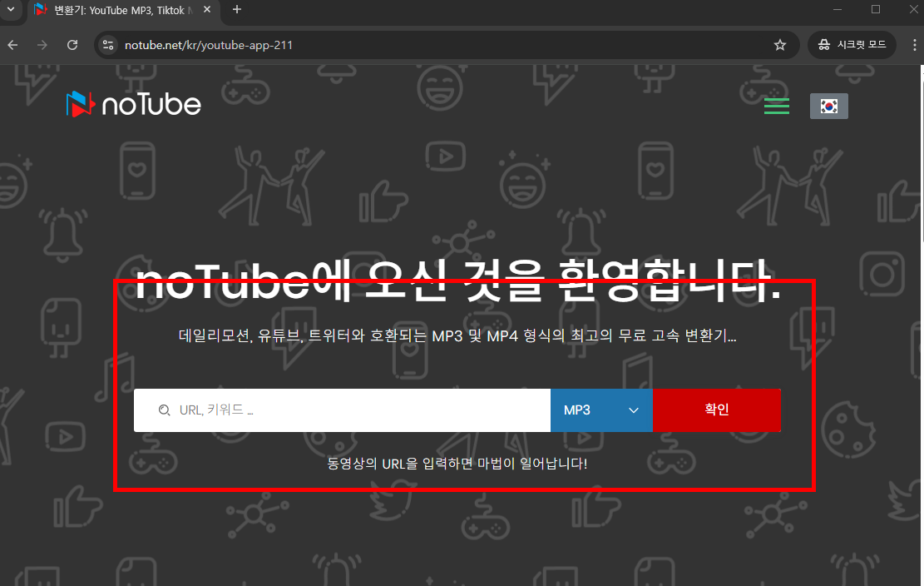
Task: Click the red 확인 confirm button
Action: 717,410
